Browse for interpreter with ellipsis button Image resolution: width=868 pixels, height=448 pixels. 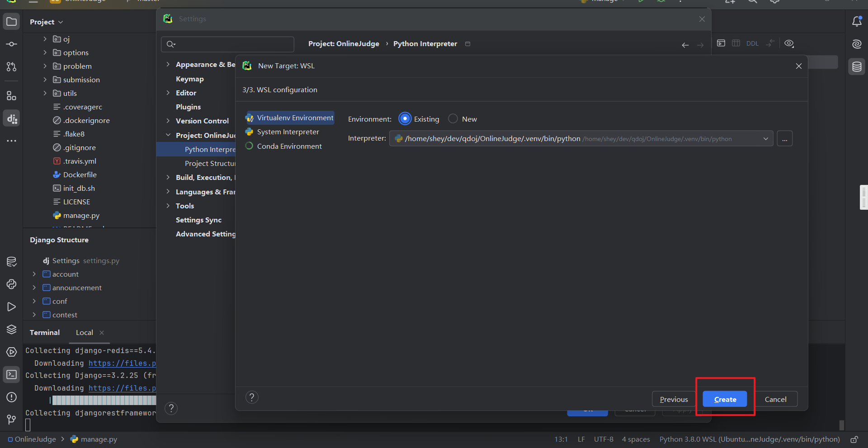click(785, 139)
